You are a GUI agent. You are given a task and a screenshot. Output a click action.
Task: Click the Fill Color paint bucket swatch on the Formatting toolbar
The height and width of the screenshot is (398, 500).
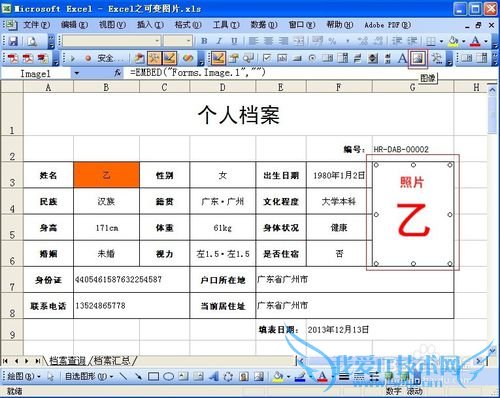(453, 41)
